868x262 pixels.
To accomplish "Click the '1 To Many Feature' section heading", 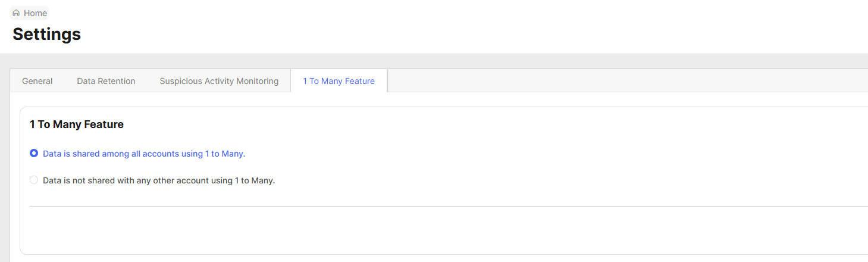I will tap(77, 124).
